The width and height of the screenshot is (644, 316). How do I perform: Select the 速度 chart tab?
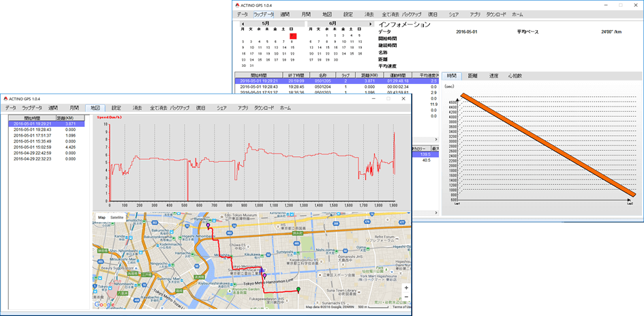click(493, 76)
